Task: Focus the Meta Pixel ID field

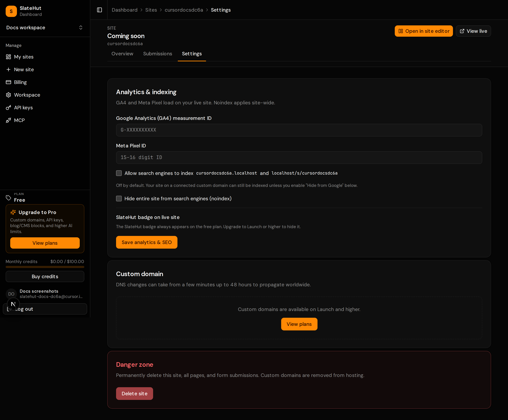Action: pyautogui.click(x=299, y=158)
